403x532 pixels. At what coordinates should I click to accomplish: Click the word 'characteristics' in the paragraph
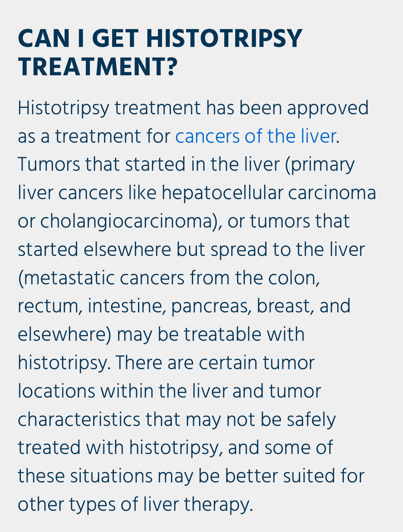click(x=79, y=419)
